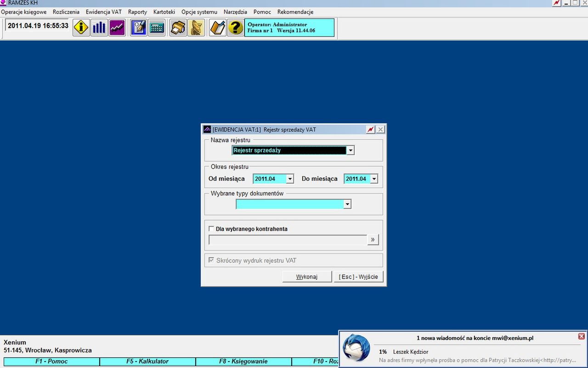Open the 'Od miesiąca' month dropdown
This screenshot has height=368, width=588.
click(x=290, y=179)
